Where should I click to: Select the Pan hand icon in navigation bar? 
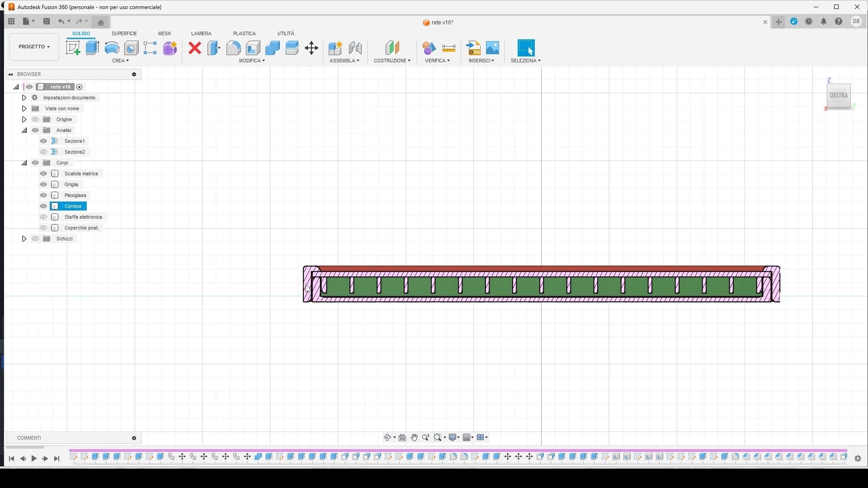coord(414,437)
